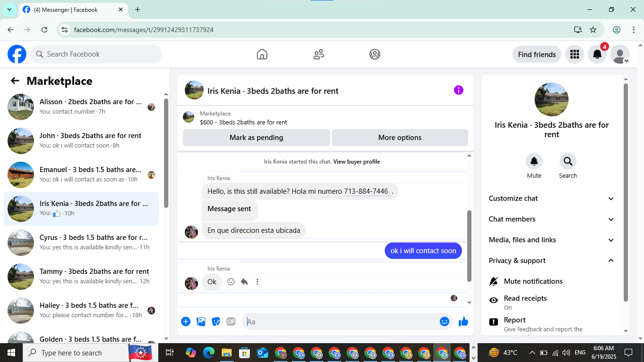Open a new browser tab

point(138,9)
